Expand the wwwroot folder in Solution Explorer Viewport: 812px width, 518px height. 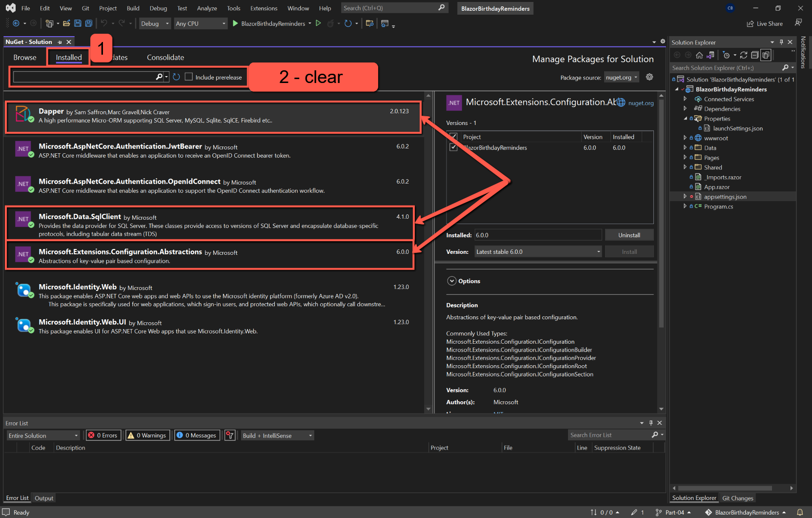(685, 138)
